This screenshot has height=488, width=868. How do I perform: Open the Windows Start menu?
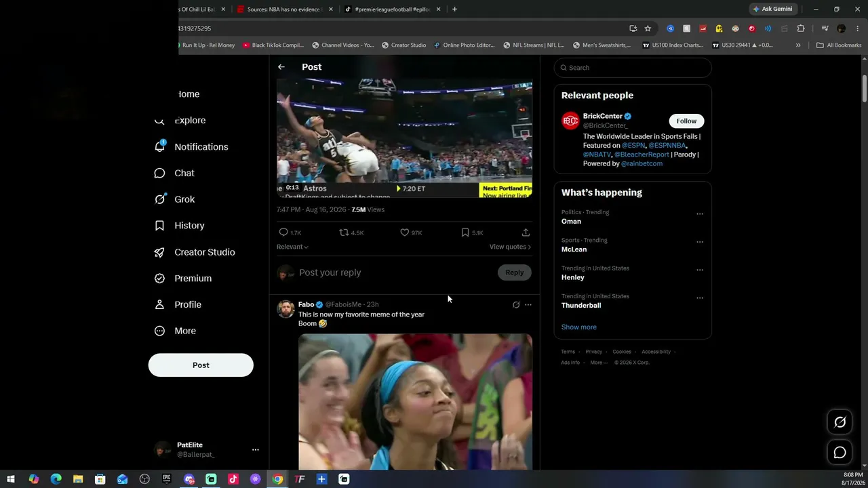tap(11, 479)
